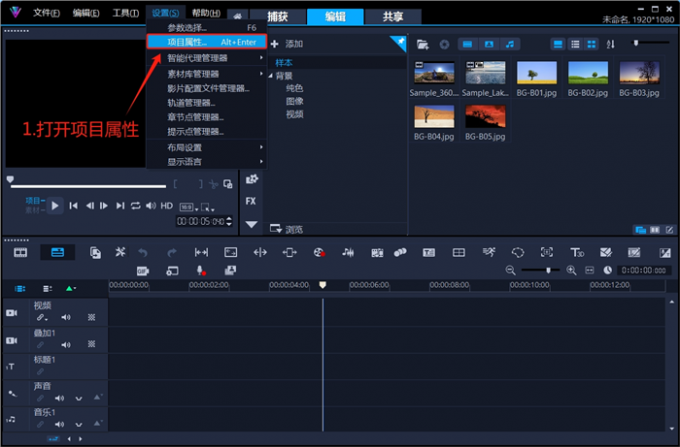This screenshot has height=447, width=680.
Task: Expand the 声音 track dropdown chevron
Action: pyautogui.click(x=80, y=397)
